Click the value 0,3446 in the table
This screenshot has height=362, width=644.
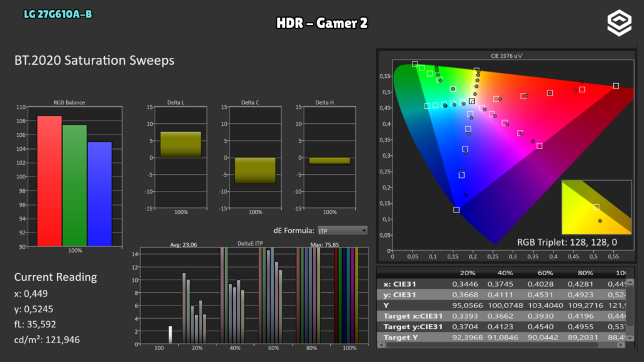coord(465,284)
